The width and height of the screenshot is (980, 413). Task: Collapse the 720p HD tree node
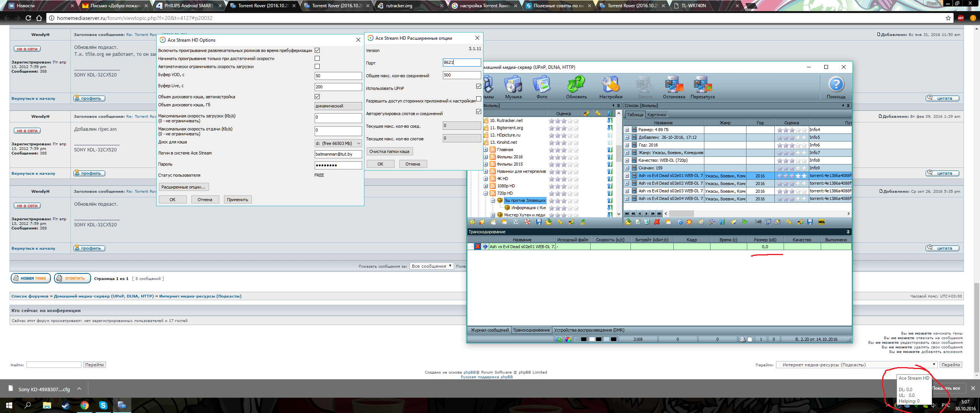point(486,193)
